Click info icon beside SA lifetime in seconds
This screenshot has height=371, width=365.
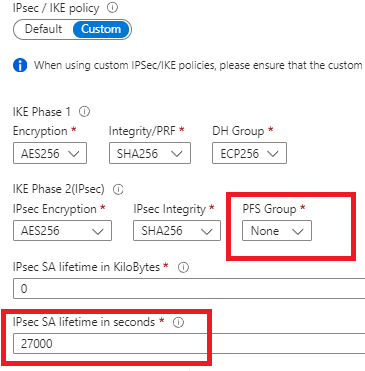coord(178,322)
